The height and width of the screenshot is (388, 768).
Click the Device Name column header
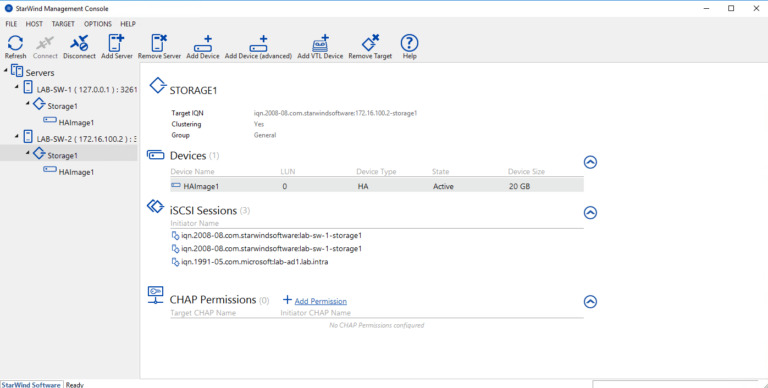coord(192,171)
